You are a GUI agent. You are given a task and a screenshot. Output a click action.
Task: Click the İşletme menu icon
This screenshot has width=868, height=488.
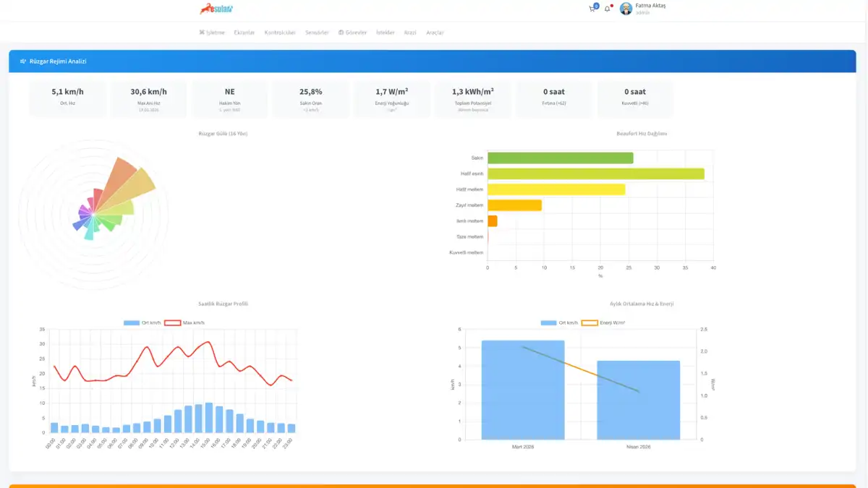pyautogui.click(x=202, y=33)
